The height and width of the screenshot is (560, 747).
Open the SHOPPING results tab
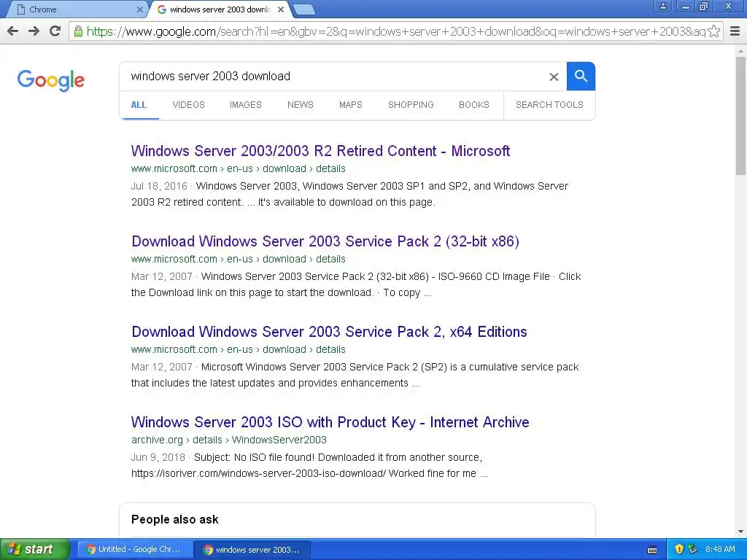click(411, 105)
